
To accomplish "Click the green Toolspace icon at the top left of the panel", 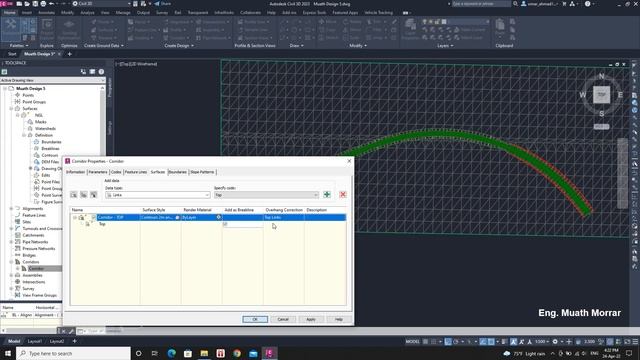I will (x=4, y=72).
